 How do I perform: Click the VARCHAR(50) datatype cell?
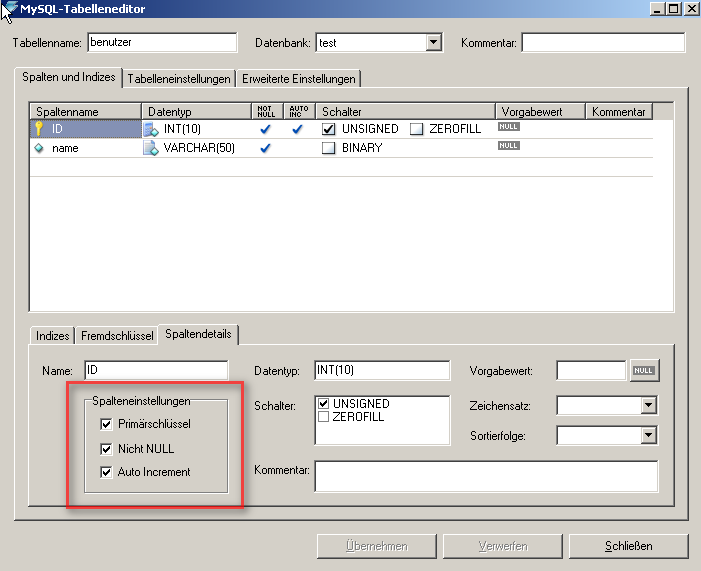197,148
